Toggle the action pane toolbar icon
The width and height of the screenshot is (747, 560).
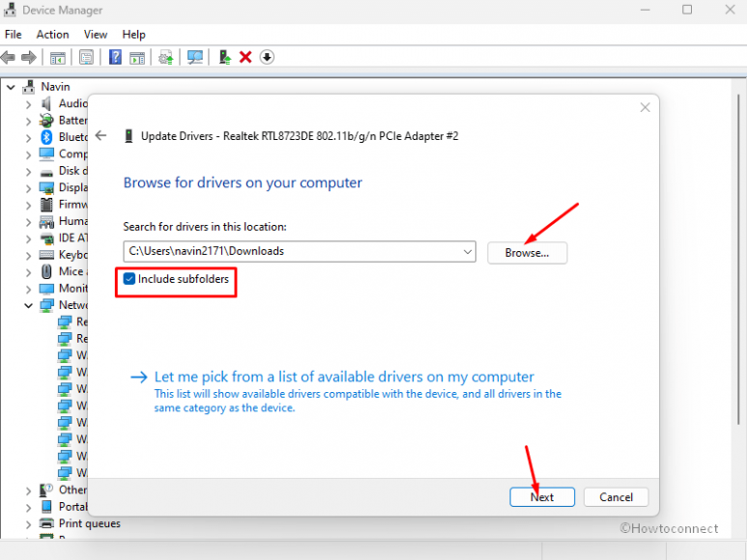pyautogui.click(x=137, y=58)
